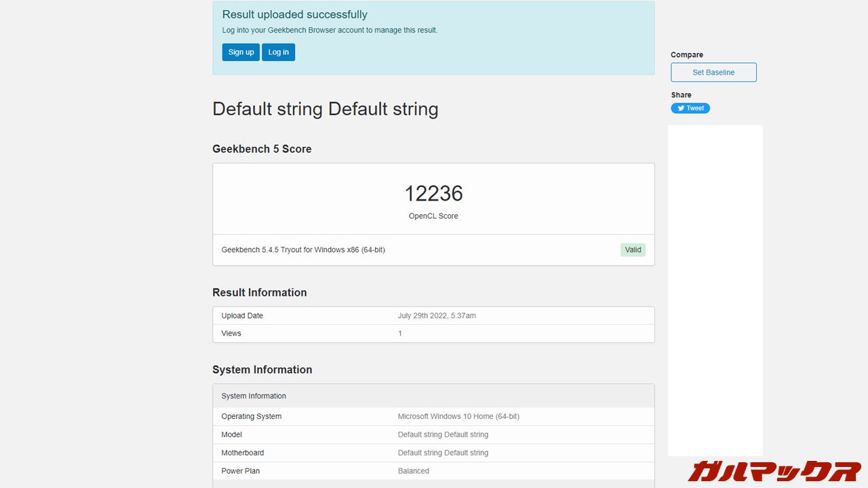This screenshot has width=868, height=488.
Task: Click the Geekbench 5.4.5 Tryout version text
Action: point(303,250)
